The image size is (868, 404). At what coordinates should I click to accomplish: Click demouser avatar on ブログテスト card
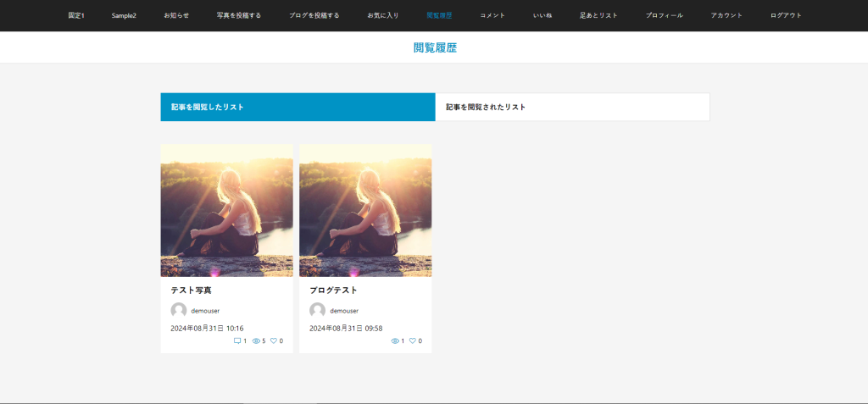point(318,311)
